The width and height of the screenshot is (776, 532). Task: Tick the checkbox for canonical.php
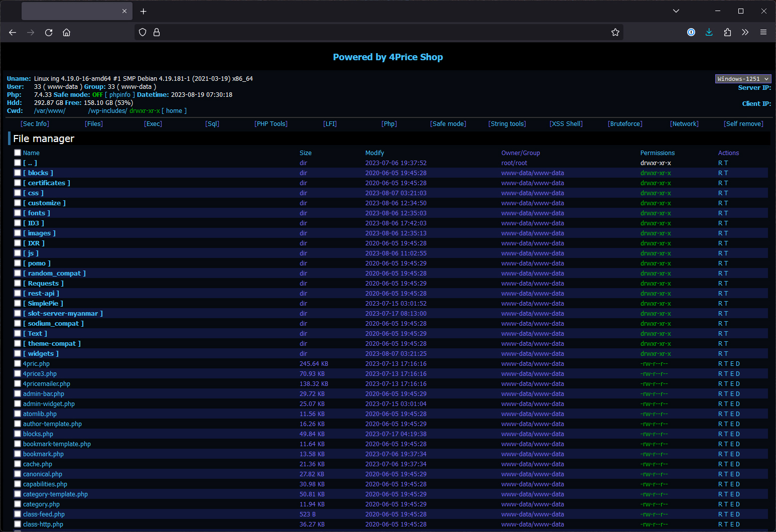(18, 474)
